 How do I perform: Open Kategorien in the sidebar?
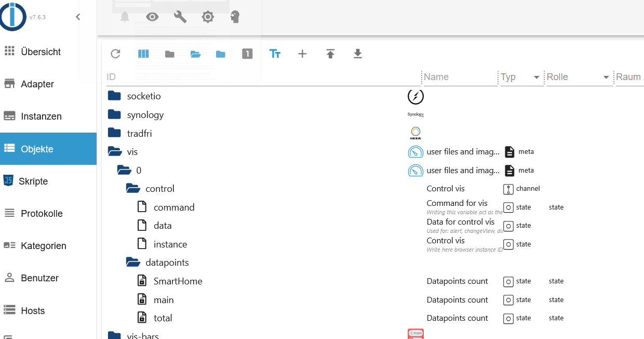[x=48, y=245]
